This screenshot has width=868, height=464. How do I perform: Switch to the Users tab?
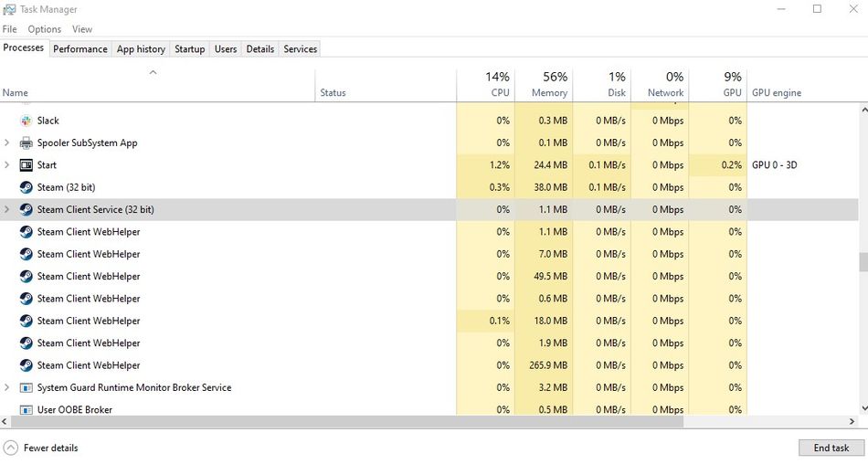tap(226, 48)
